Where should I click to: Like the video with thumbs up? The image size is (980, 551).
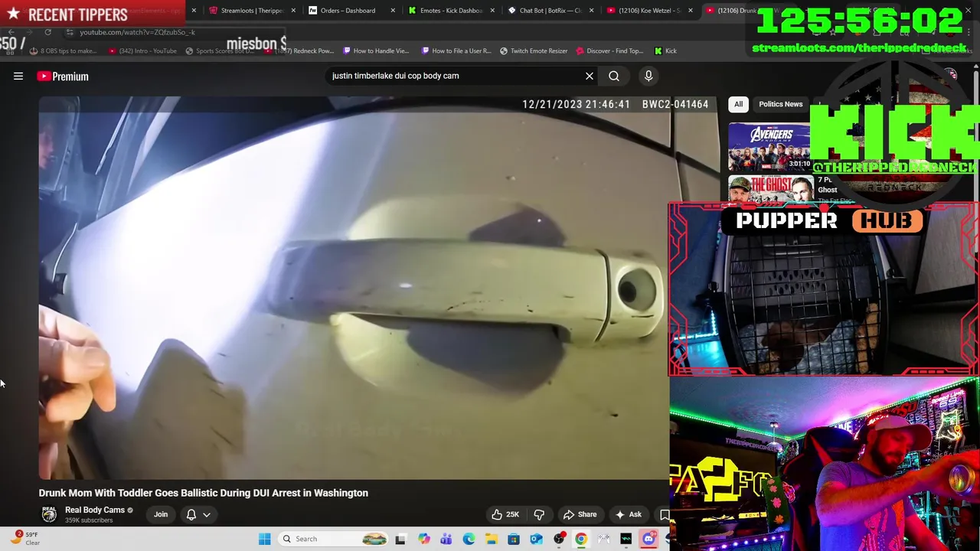tap(507, 514)
